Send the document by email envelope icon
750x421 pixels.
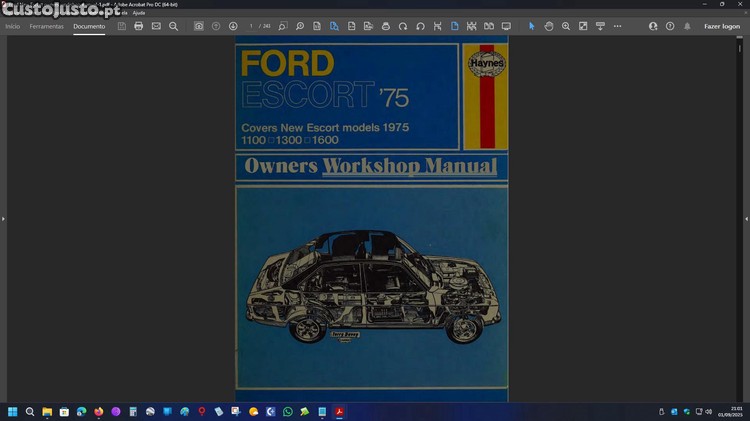click(156, 26)
